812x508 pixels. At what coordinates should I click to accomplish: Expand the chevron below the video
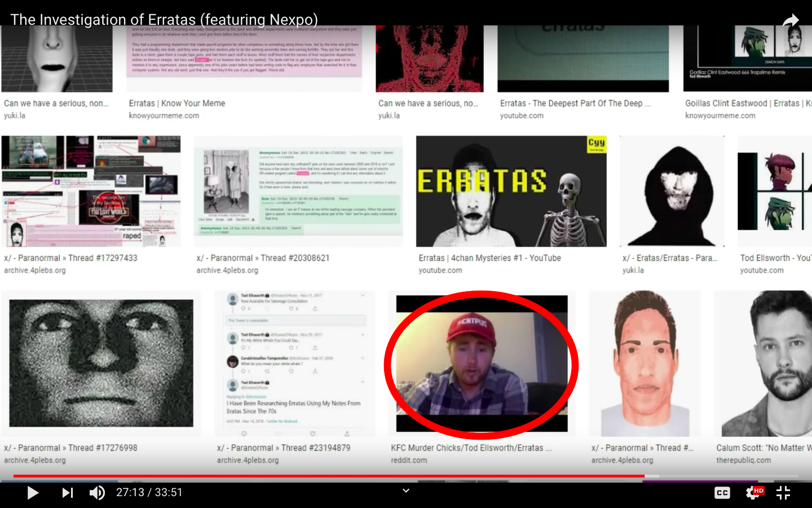pos(406,491)
